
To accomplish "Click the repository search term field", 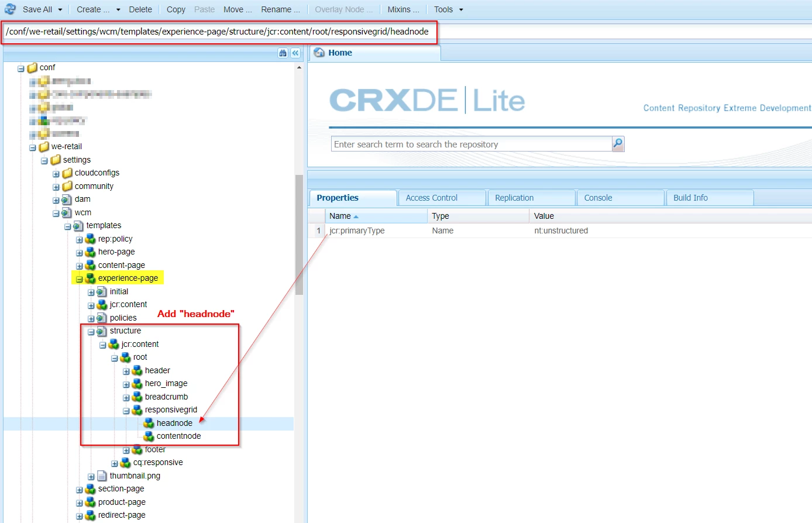I will pyautogui.click(x=472, y=144).
